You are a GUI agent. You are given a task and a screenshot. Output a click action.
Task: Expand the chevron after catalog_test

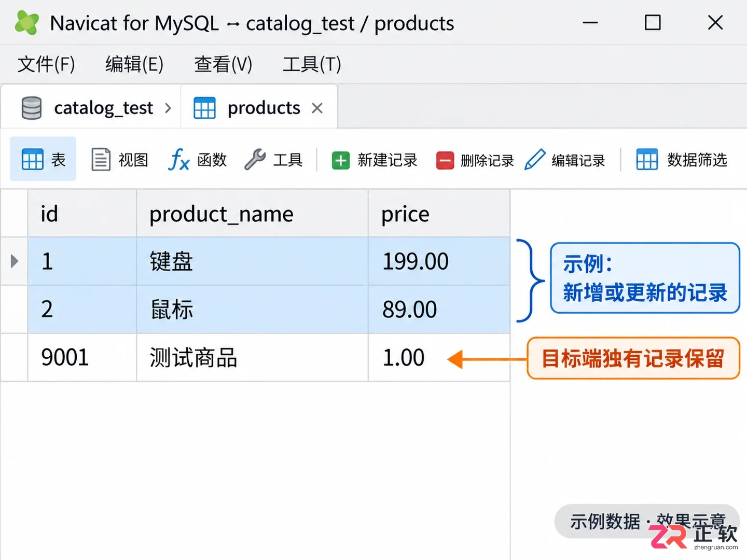168,108
